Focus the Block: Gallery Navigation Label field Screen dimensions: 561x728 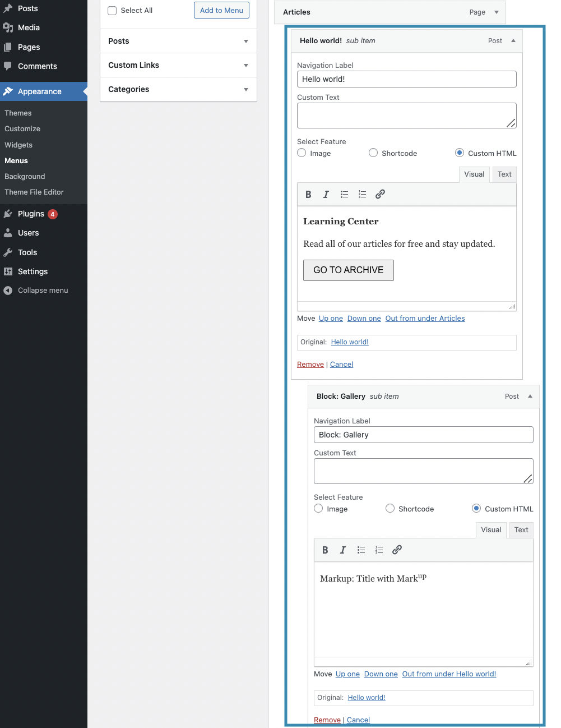click(423, 435)
